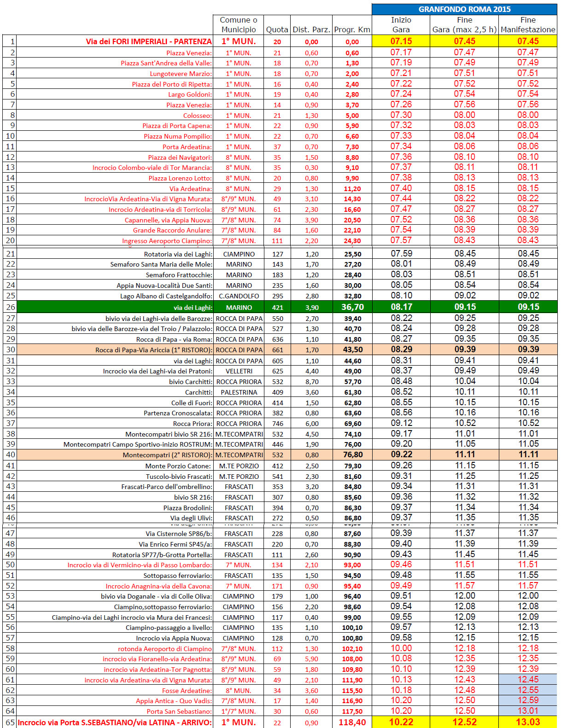Select the 118,40 total distance cell
573x728 pixels.
[x=352, y=722]
